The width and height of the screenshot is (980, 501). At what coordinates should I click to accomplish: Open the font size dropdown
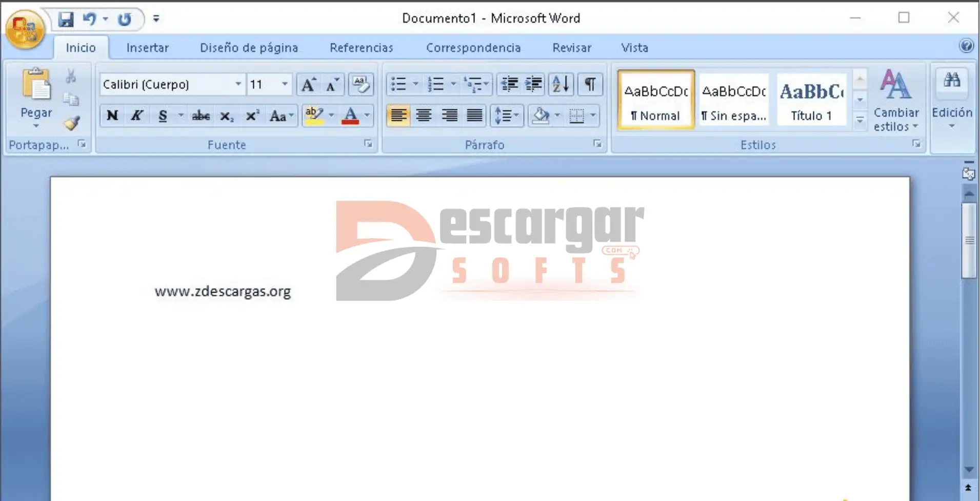pos(285,84)
